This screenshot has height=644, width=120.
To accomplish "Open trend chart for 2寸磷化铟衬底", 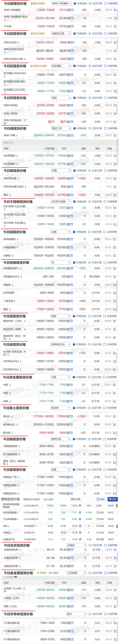I will click(115, 623).
